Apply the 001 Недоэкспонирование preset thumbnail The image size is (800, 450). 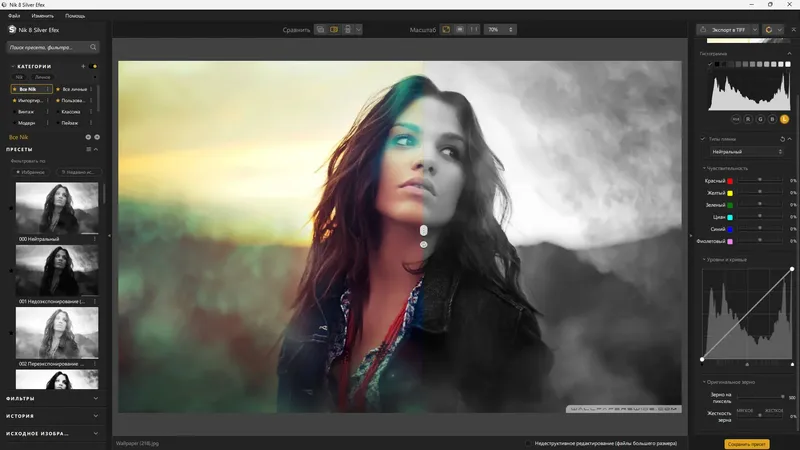pos(57,270)
